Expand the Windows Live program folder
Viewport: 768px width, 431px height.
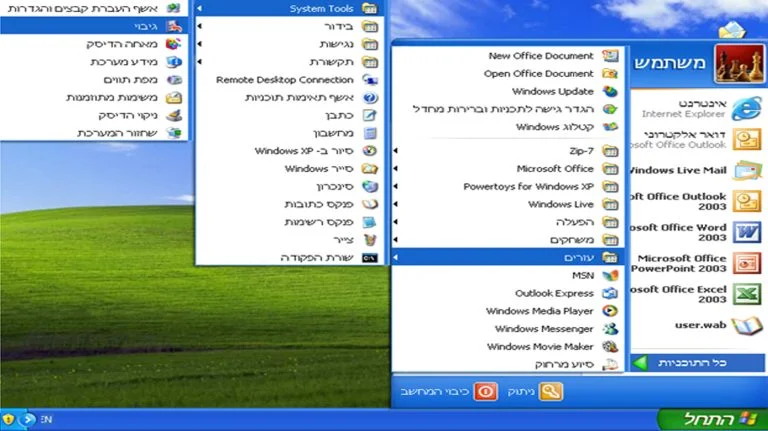(508, 204)
